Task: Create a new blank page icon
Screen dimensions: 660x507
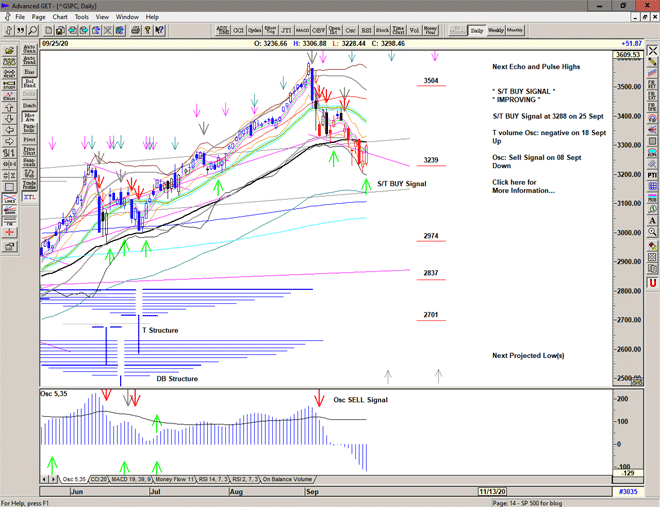Action: click(49, 30)
